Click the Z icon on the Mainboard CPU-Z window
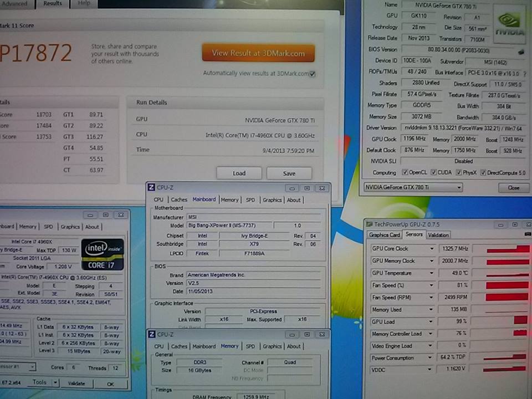532x399 pixels. (x=151, y=188)
